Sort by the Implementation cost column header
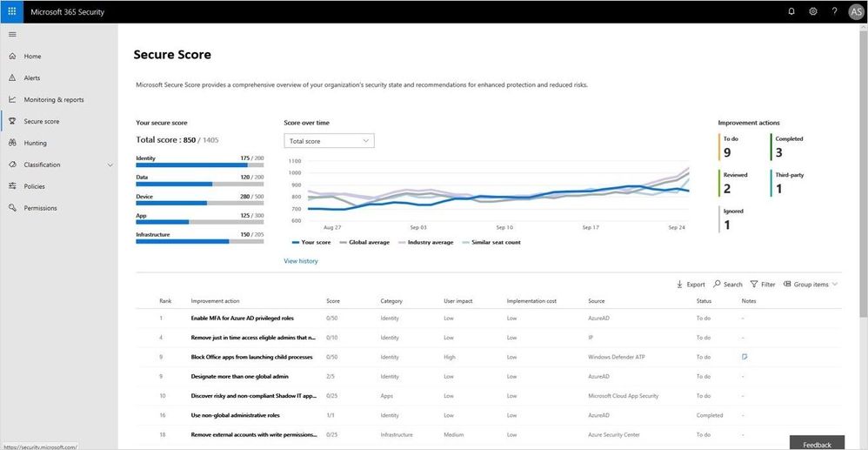The height and width of the screenshot is (450, 868). [x=531, y=301]
